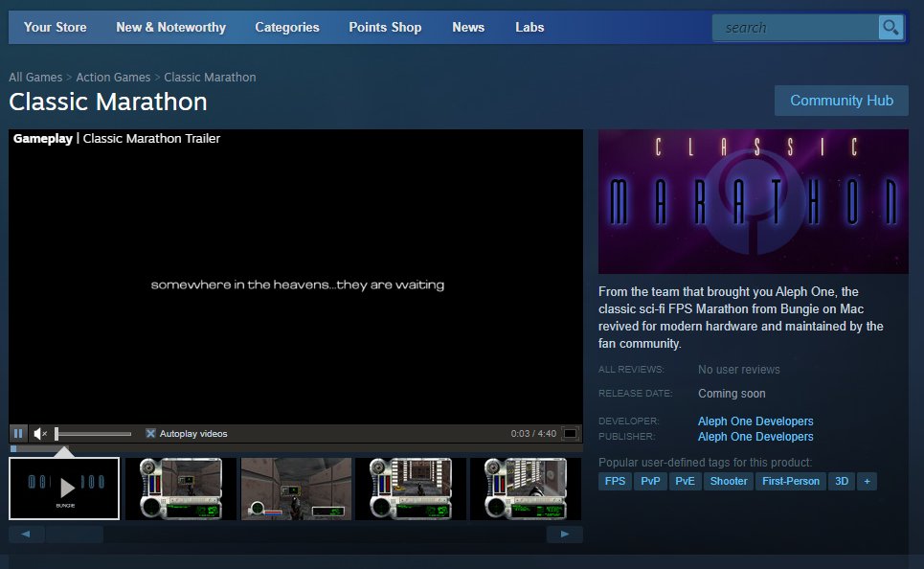Go to All Games breadcrumb
The height and width of the screenshot is (569, 924).
pyautogui.click(x=35, y=78)
